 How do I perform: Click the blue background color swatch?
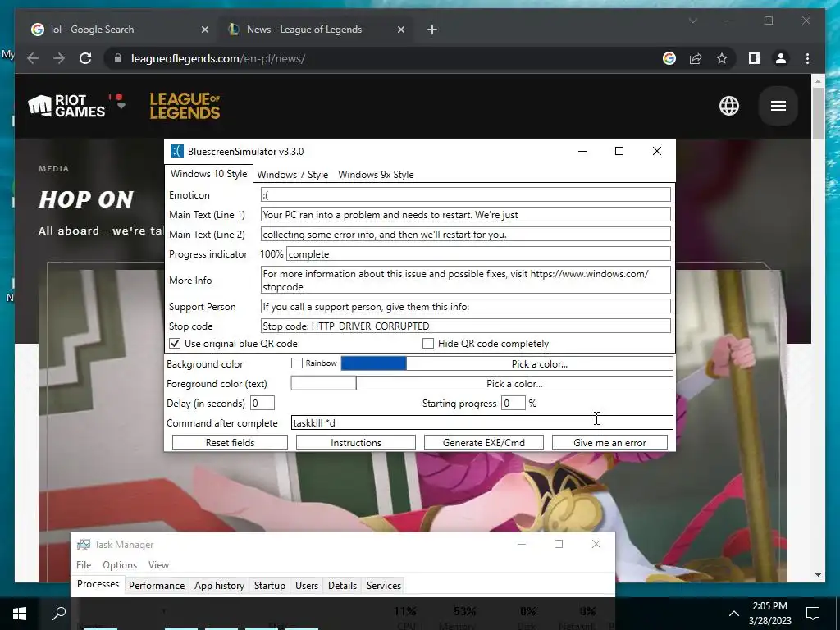coord(373,363)
